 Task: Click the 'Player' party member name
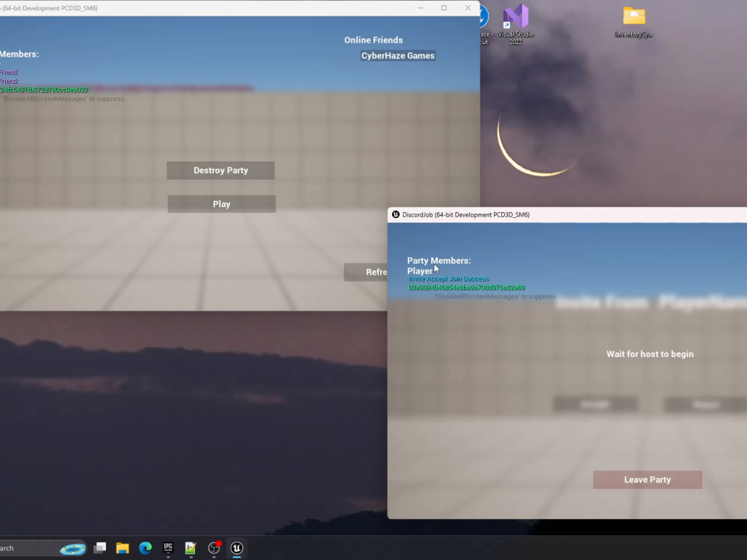point(420,271)
